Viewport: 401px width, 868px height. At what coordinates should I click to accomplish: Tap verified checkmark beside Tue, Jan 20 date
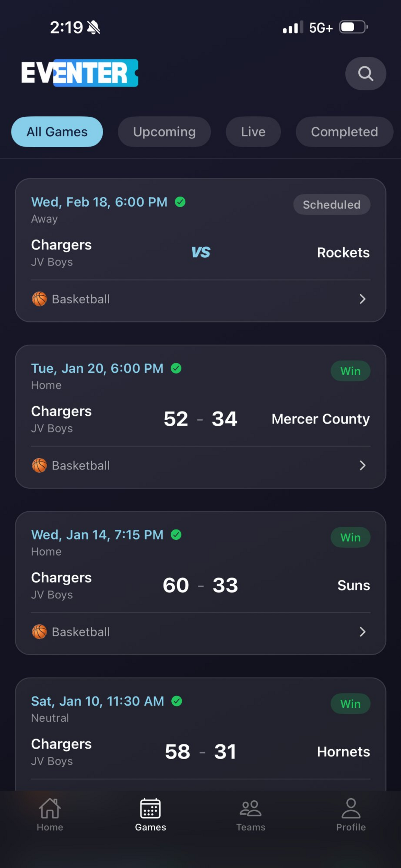coord(176,368)
